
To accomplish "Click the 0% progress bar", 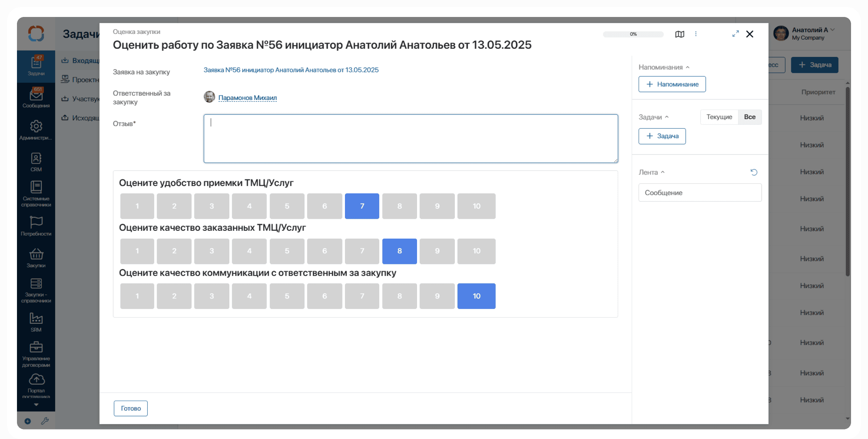I will (633, 34).
